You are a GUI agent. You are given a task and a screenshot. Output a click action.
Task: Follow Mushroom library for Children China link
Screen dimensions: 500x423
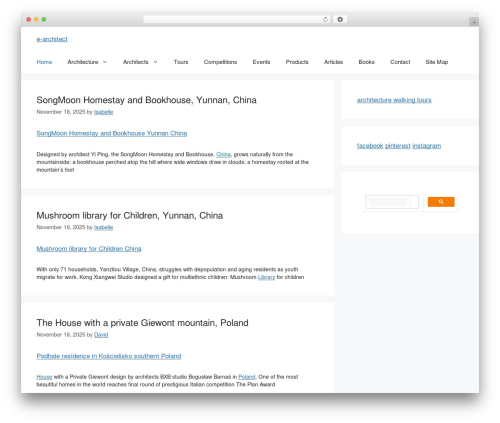point(89,249)
